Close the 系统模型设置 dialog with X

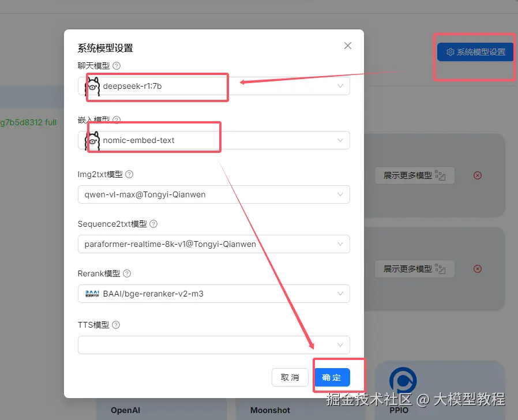pyautogui.click(x=347, y=46)
